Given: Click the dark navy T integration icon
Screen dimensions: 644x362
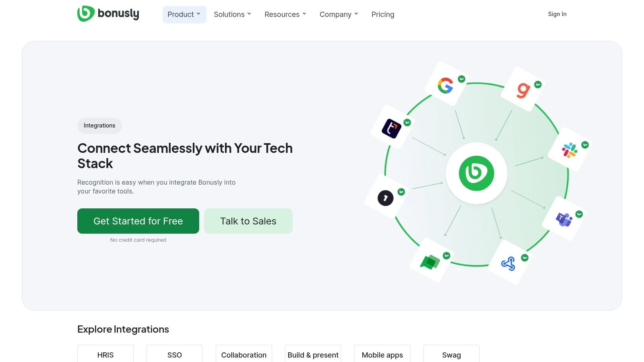Looking at the screenshot, I should pos(391,128).
